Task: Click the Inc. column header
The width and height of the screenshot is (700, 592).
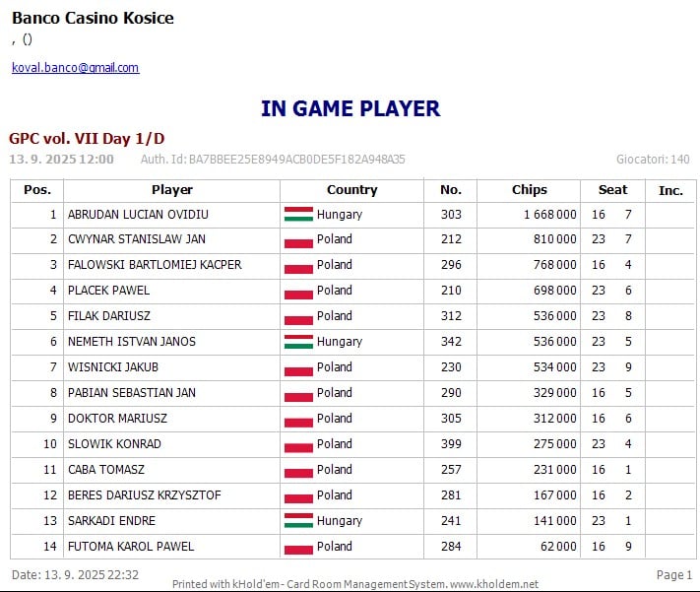Action: pyautogui.click(x=670, y=190)
